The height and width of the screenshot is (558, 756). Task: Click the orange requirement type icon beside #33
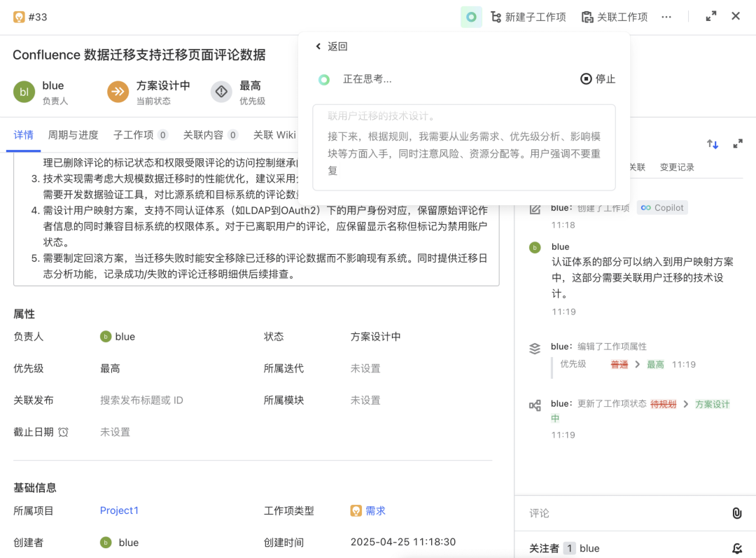19,17
